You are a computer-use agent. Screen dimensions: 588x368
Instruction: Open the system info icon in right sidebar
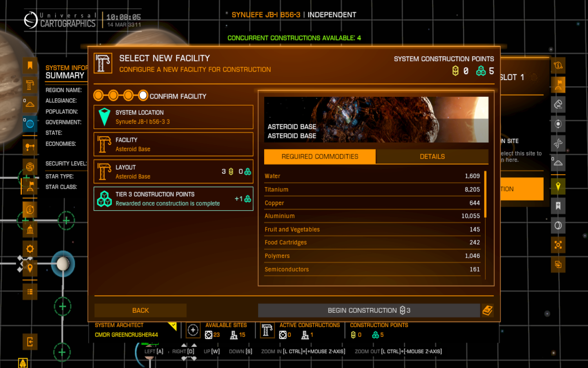[x=558, y=65]
